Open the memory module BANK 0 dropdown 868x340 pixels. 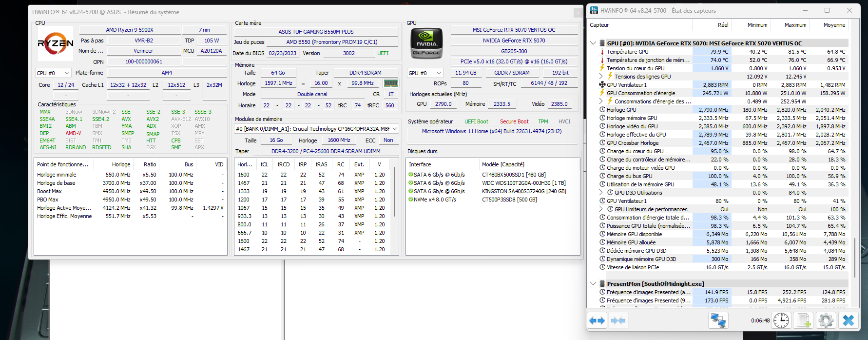(x=316, y=129)
